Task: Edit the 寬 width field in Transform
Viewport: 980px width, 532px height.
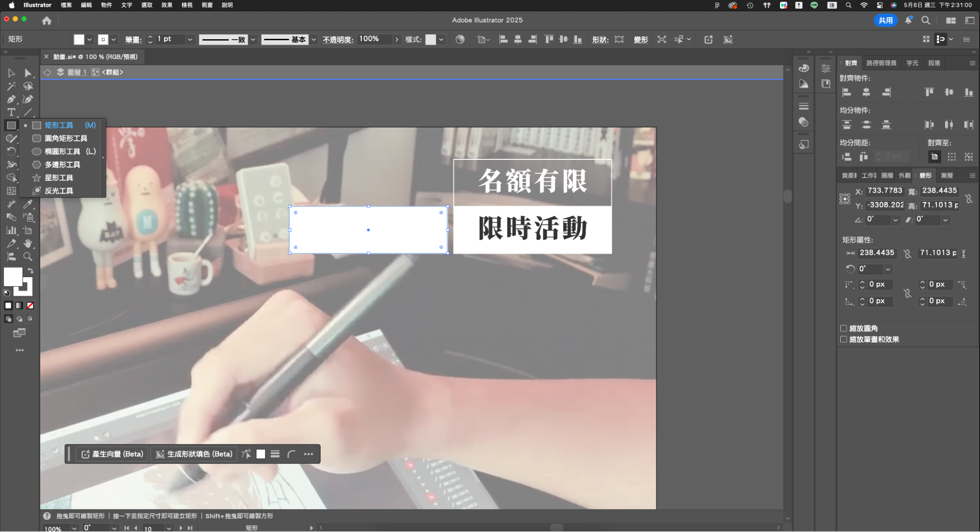Action: coord(939,191)
